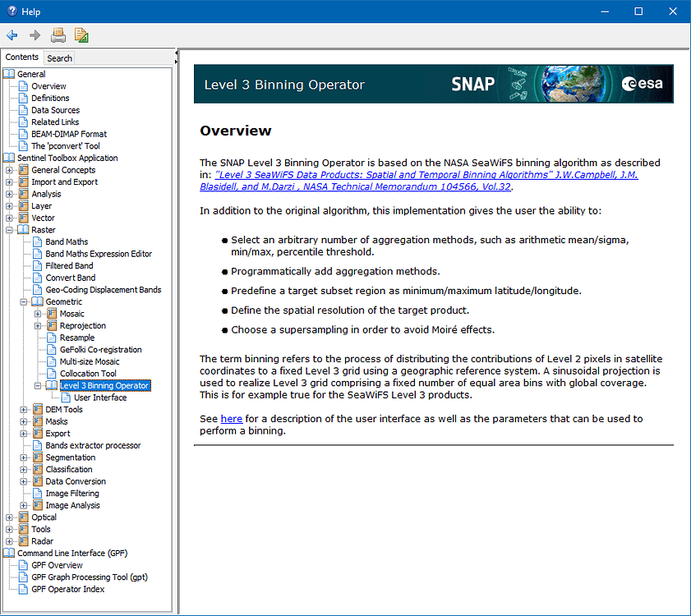Expand the Analysis tree node
The width and height of the screenshot is (691, 616).
click(9, 194)
